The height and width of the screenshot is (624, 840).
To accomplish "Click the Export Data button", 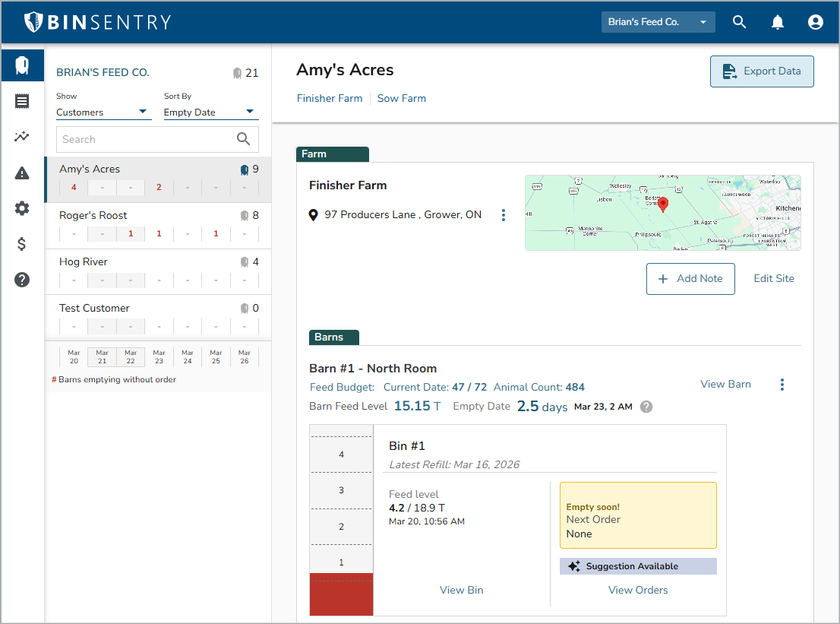I will point(761,71).
